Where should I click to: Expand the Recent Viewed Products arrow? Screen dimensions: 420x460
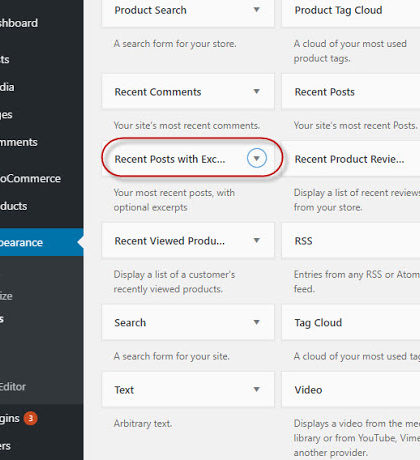[x=257, y=240]
